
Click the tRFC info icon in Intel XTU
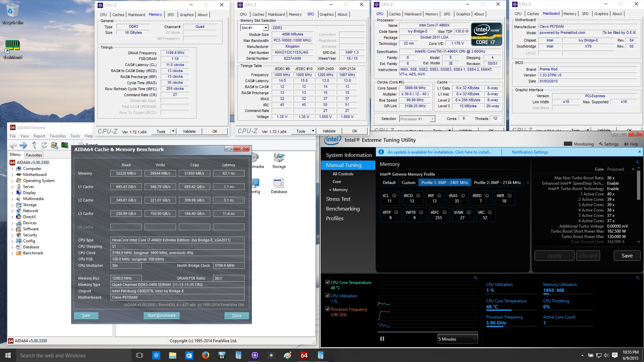(x=444, y=213)
